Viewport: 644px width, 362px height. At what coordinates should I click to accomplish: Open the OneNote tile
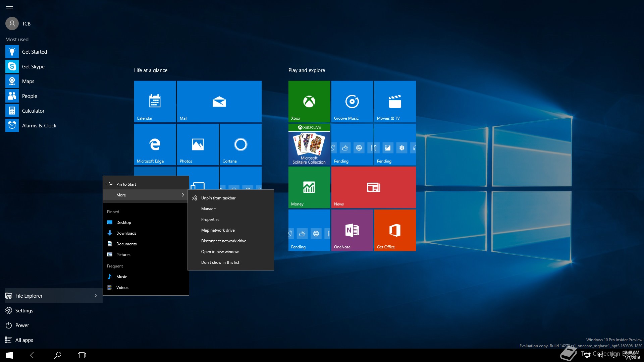coord(352,230)
